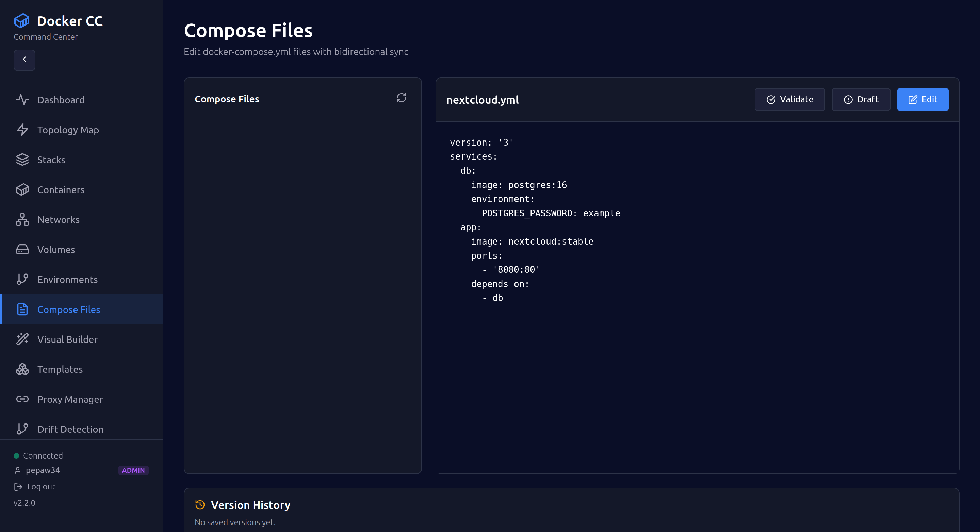The height and width of the screenshot is (532, 980).
Task: Open the Drift Detection view
Action: click(70, 429)
